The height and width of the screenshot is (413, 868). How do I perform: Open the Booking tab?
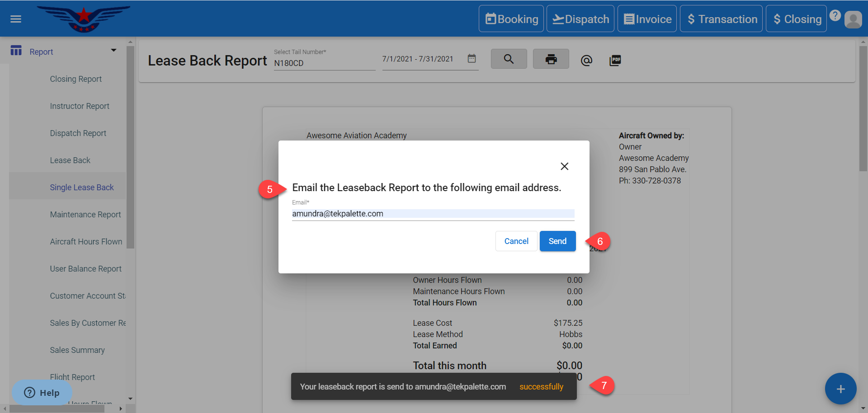click(x=511, y=19)
